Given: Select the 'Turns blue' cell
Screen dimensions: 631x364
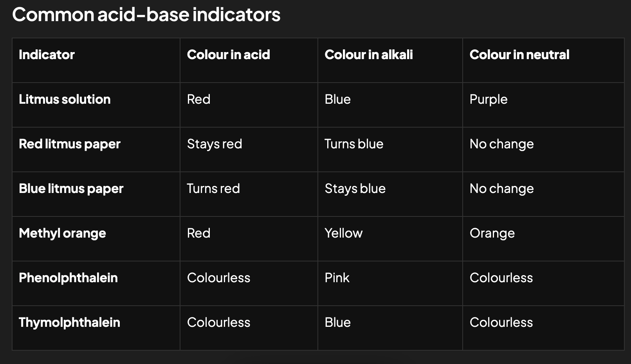Looking at the screenshot, I should pyautogui.click(x=354, y=144).
